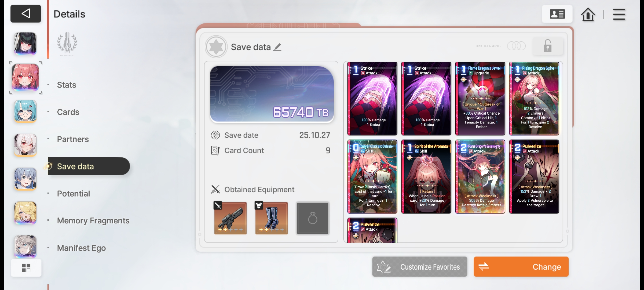Screen dimensions: 644x290
Task: Click the orange Change button
Action: pos(521,267)
